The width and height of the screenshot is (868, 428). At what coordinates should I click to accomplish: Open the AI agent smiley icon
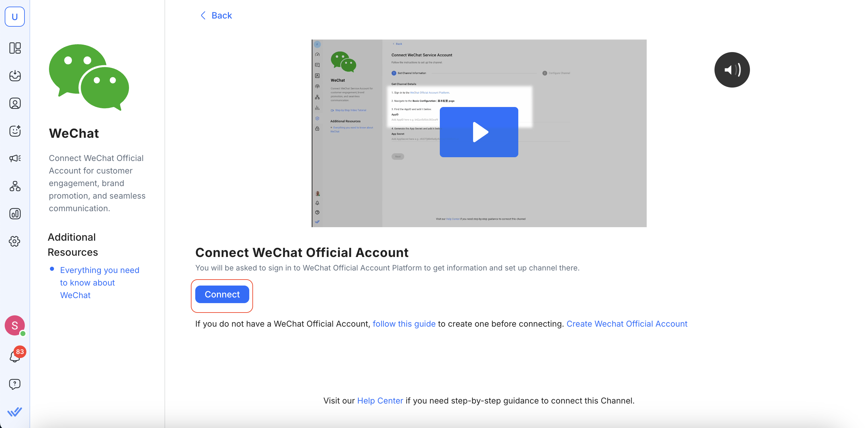point(15,131)
